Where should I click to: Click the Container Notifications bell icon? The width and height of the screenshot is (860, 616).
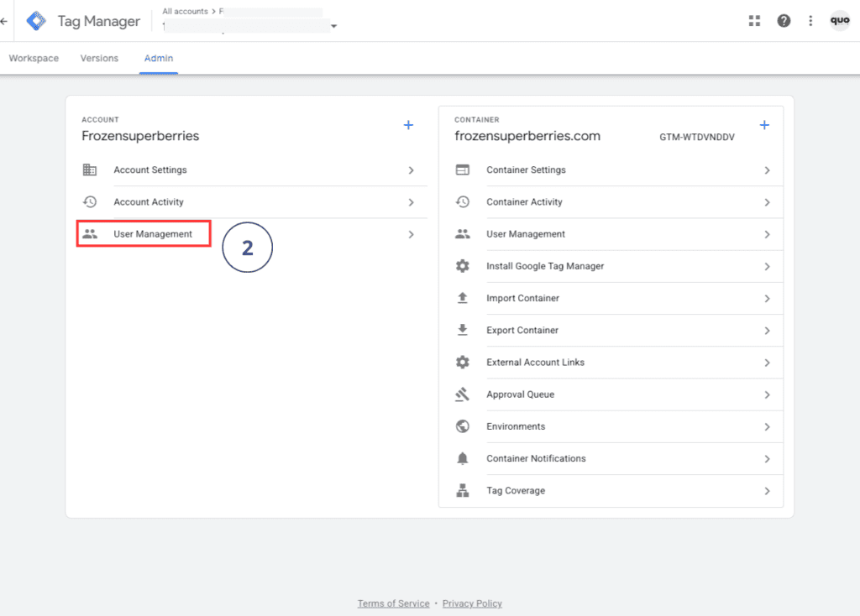[x=463, y=458]
